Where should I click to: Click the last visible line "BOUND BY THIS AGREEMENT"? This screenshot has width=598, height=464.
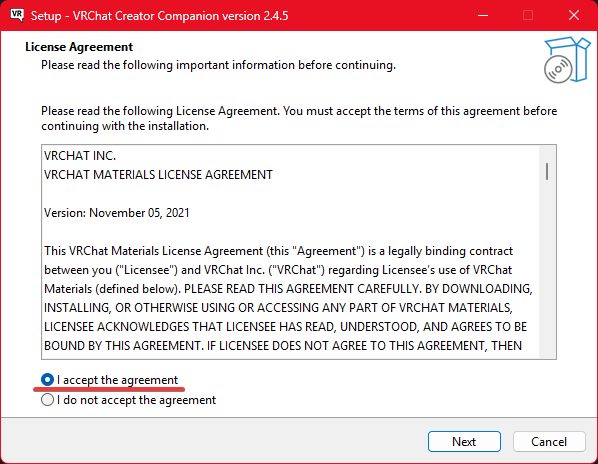pyautogui.click(x=283, y=345)
